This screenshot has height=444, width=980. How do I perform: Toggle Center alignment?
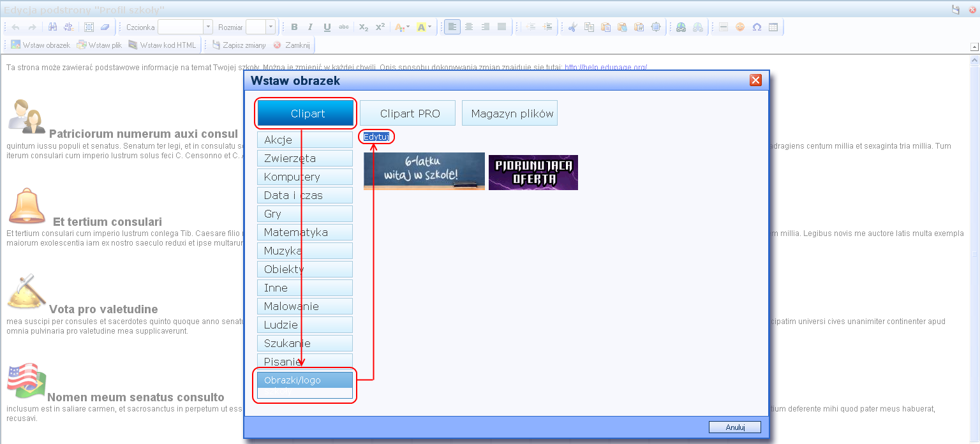click(469, 27)
